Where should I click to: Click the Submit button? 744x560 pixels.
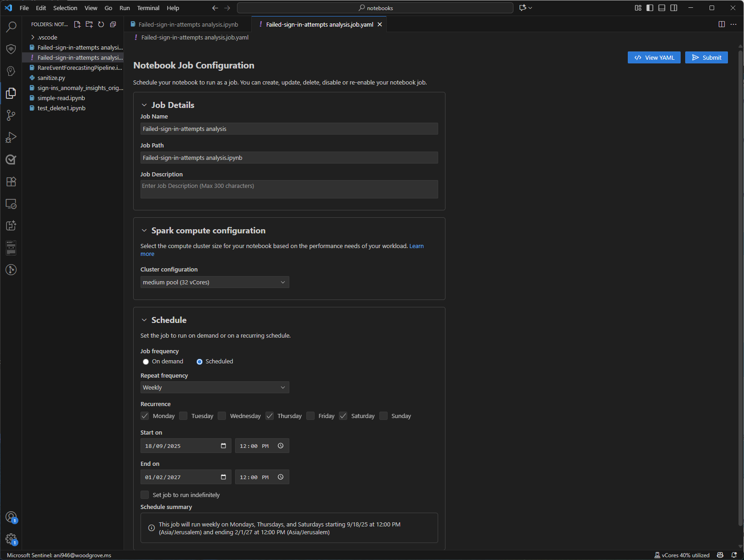coord(706,57)
